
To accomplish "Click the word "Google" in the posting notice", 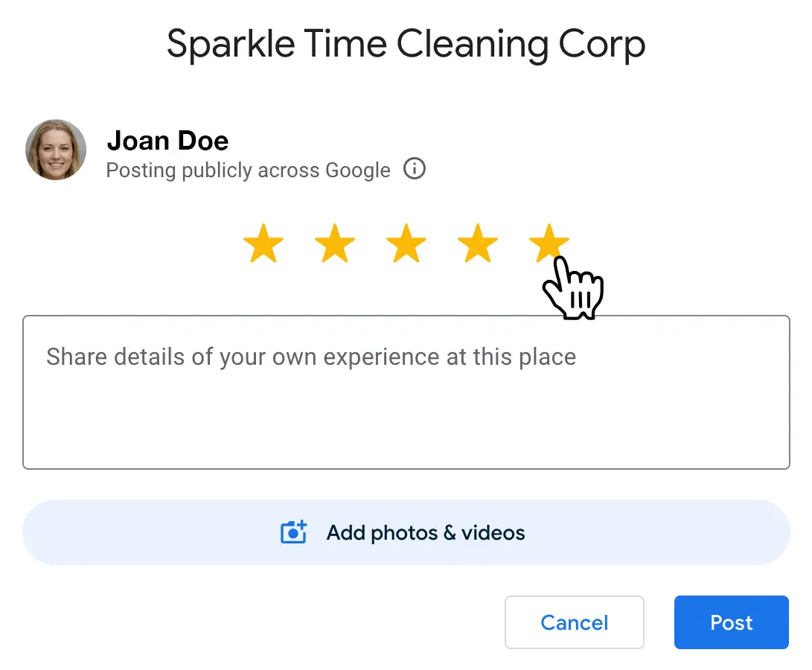I will tap(358, 170).
